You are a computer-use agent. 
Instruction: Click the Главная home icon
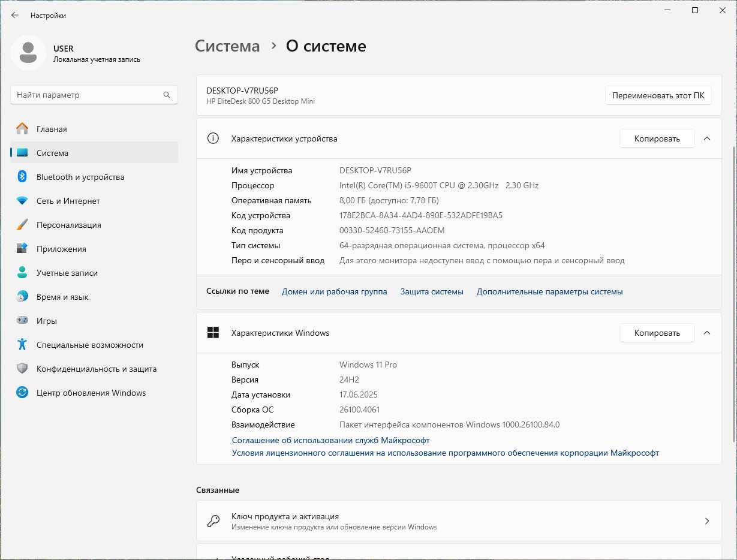22,129
